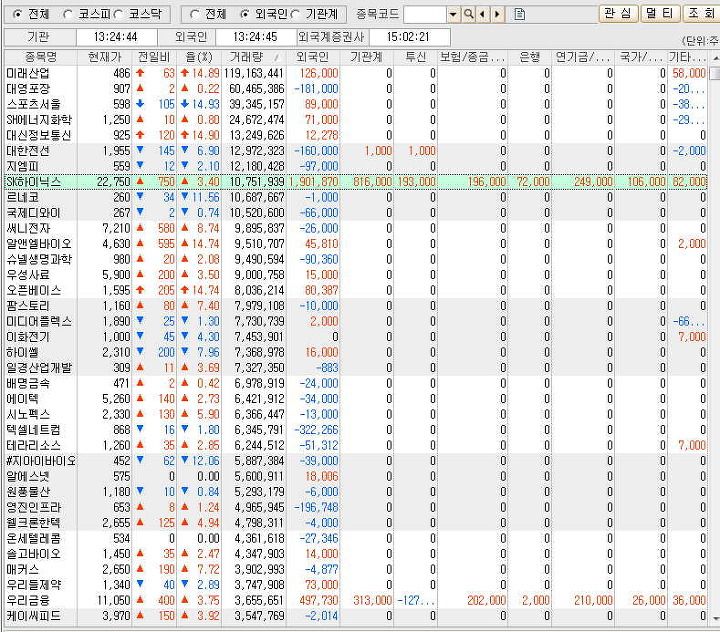Click the 투신 column header
This screenshot has width=720, height=632.
tap(415, 57)
